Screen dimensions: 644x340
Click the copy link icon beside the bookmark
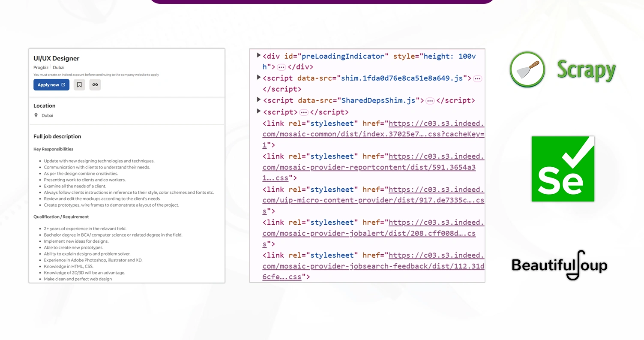coord(95,84)
